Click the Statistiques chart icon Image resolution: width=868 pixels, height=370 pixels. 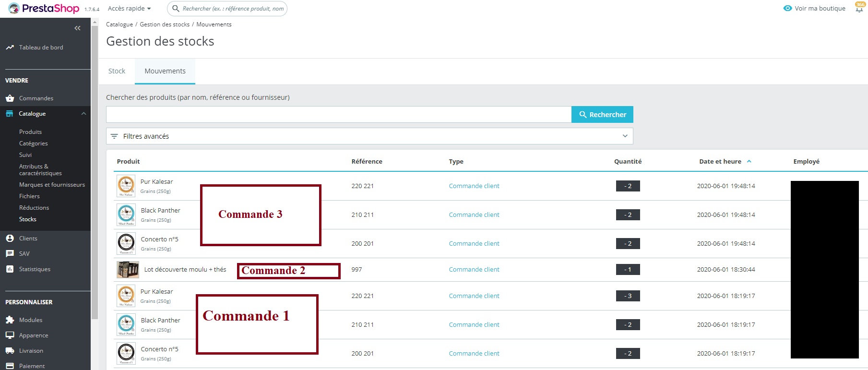point(10,269)
